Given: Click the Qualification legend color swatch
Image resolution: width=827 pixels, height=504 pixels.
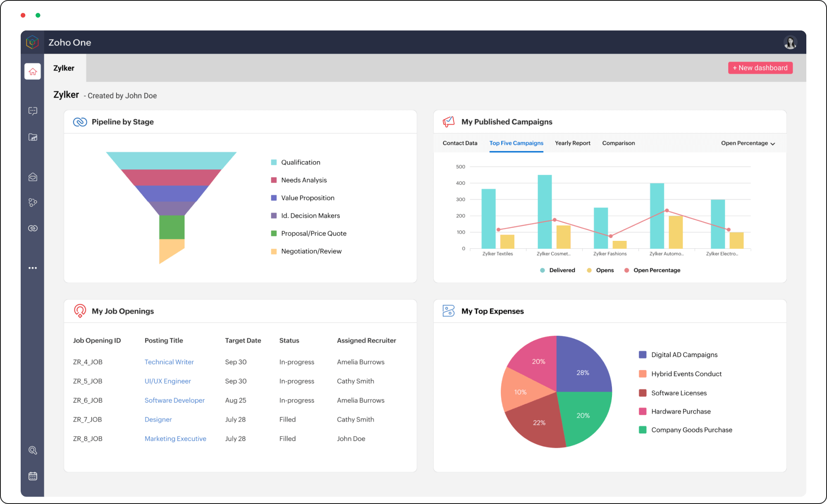Looking at the screenshot, I should [274, 162].
